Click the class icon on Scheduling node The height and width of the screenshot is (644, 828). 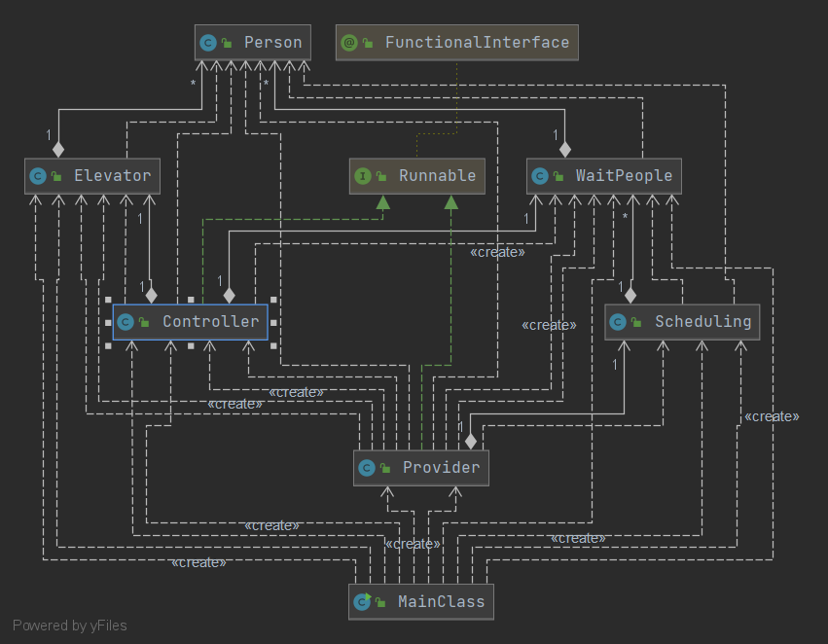(618, 322)
